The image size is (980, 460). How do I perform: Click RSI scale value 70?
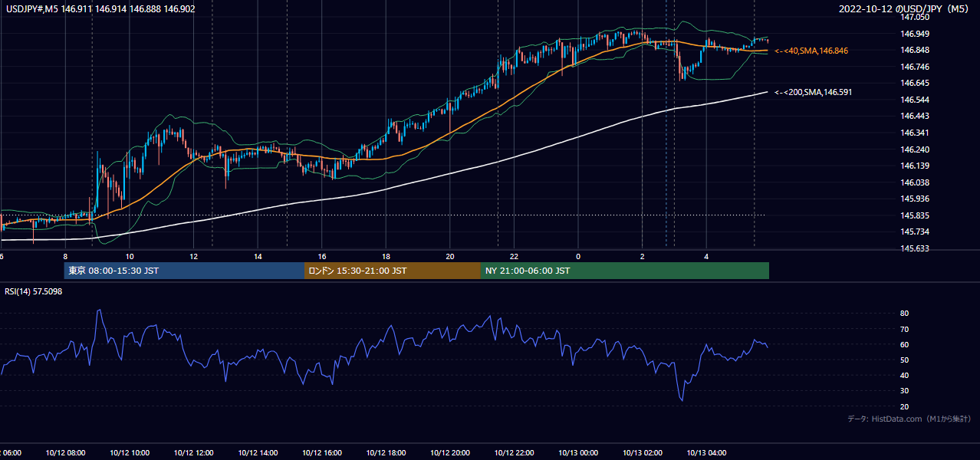(905, 329)
